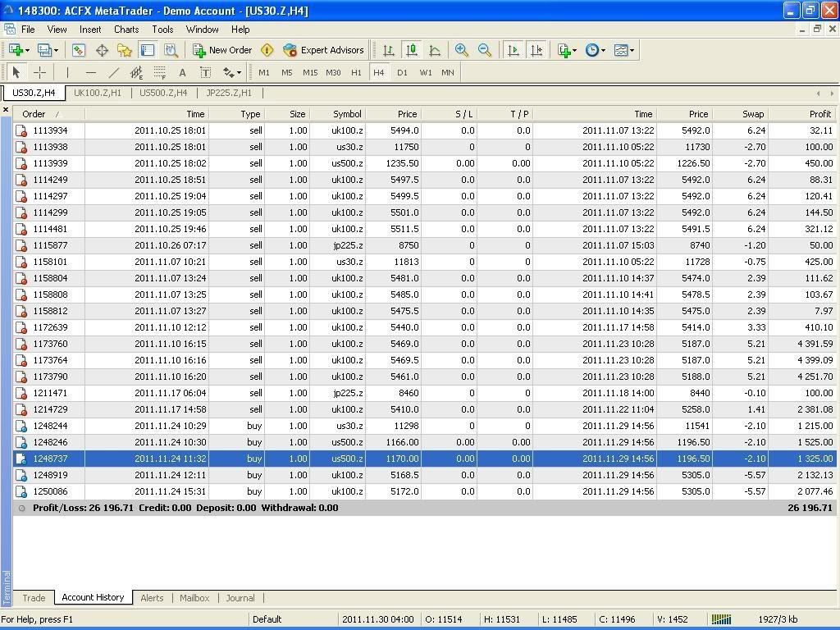Click the bar chart icon
Screen dimensions: 840x630
[x=389, y=50]
